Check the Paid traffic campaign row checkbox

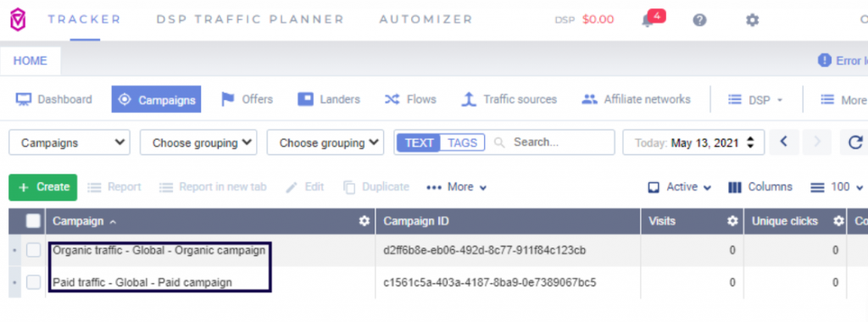point(33,282)
